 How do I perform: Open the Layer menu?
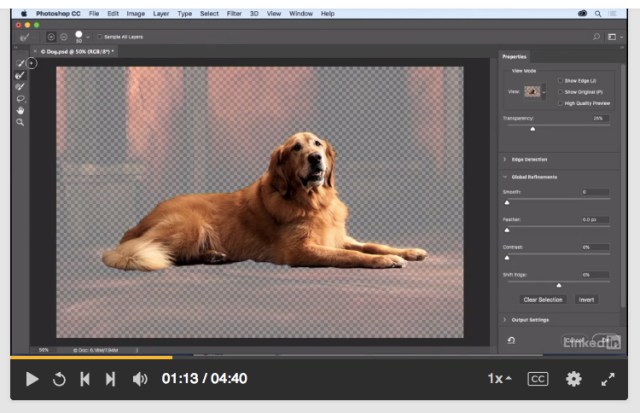162,14
